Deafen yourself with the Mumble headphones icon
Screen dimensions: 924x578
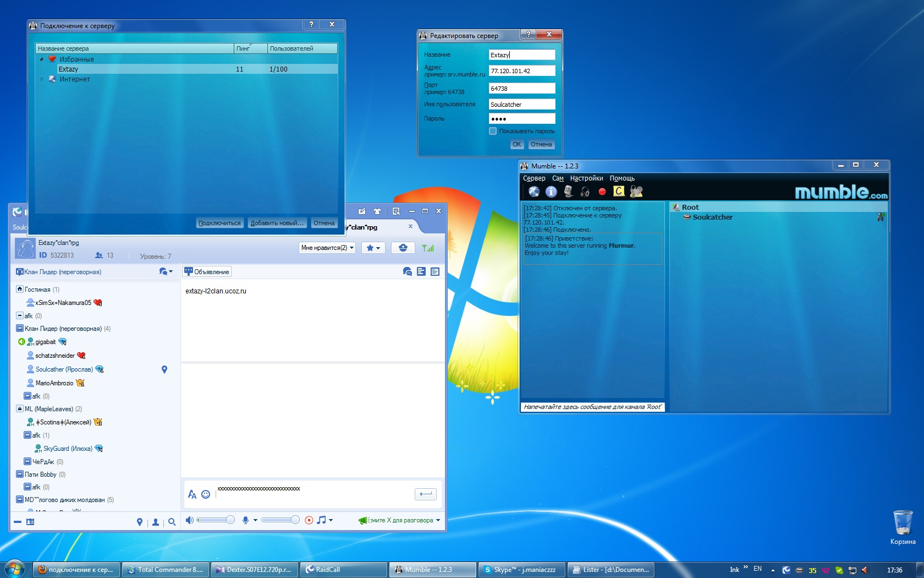[585, 191]
